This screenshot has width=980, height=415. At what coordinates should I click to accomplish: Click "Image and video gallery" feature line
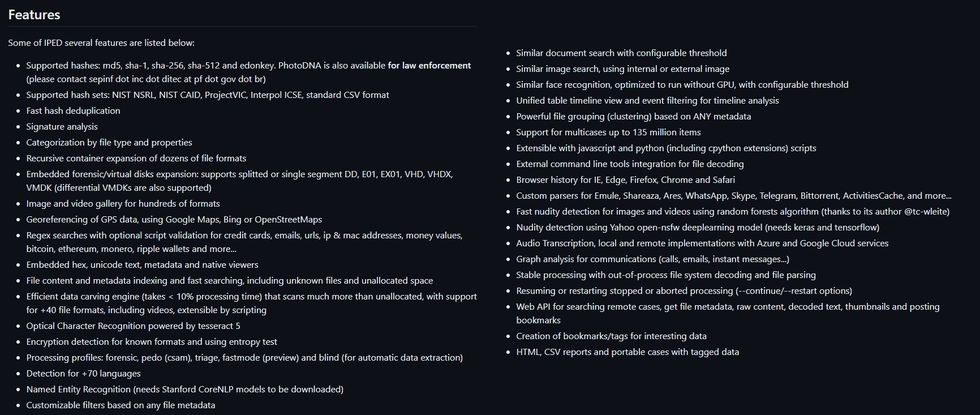tap(123, 204)
